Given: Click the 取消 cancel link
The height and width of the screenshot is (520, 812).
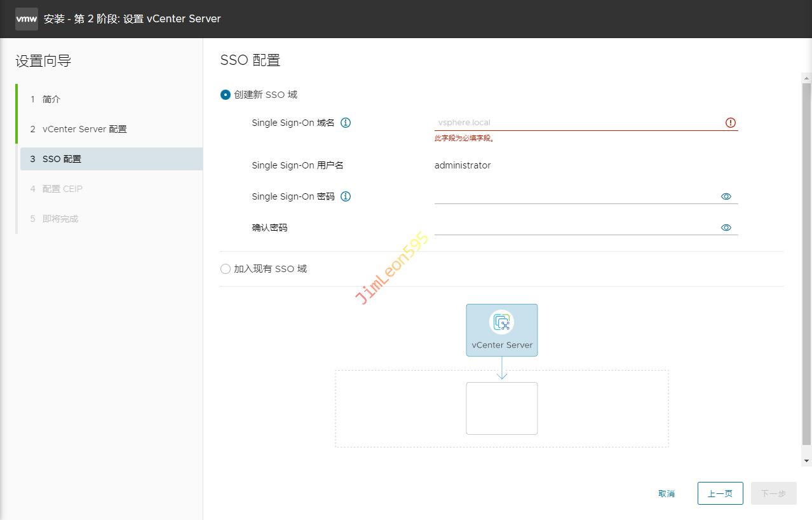Looking at the screenshot, I should 667,493.
